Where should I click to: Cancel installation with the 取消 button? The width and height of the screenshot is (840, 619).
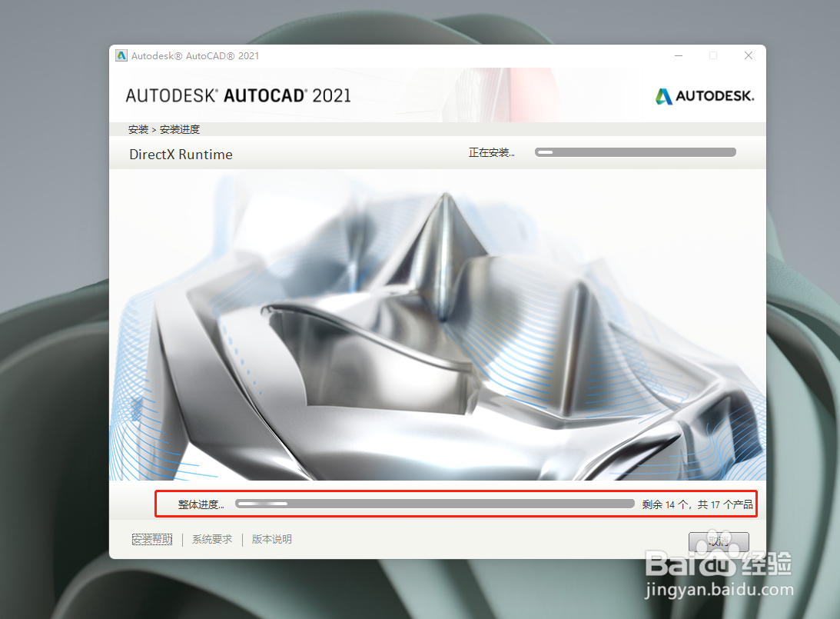719,541
